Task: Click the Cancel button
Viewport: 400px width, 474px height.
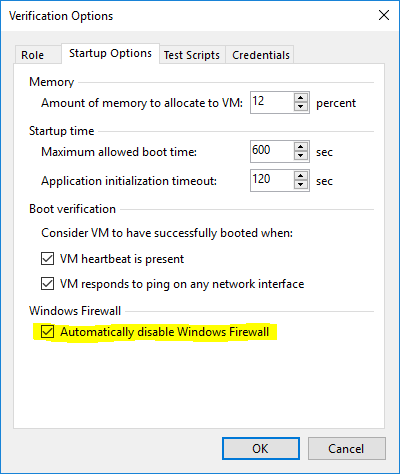Action: tap(347, 449)
